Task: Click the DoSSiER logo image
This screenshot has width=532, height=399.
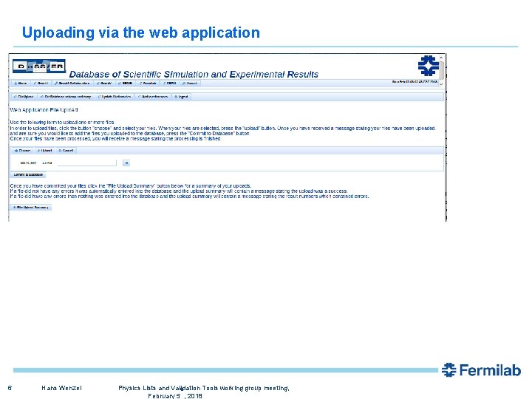Action: pos(39,66)
